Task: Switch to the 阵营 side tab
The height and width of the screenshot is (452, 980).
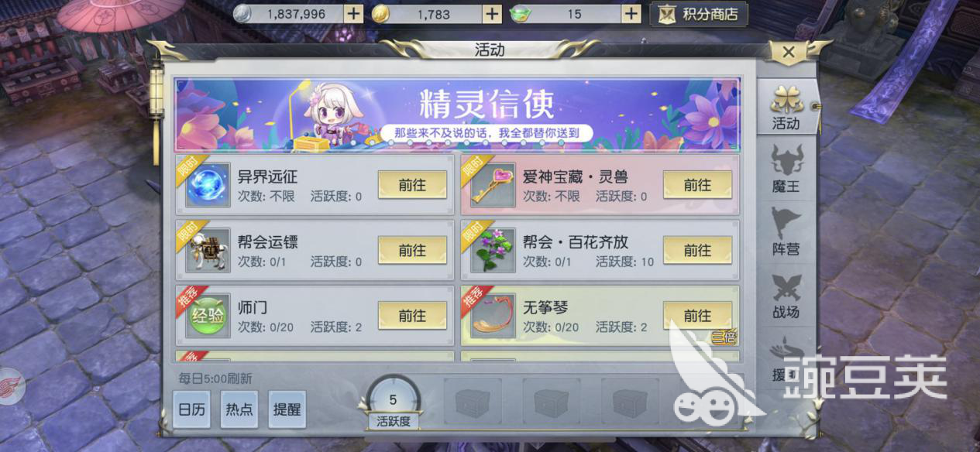Action: (786, 232)
